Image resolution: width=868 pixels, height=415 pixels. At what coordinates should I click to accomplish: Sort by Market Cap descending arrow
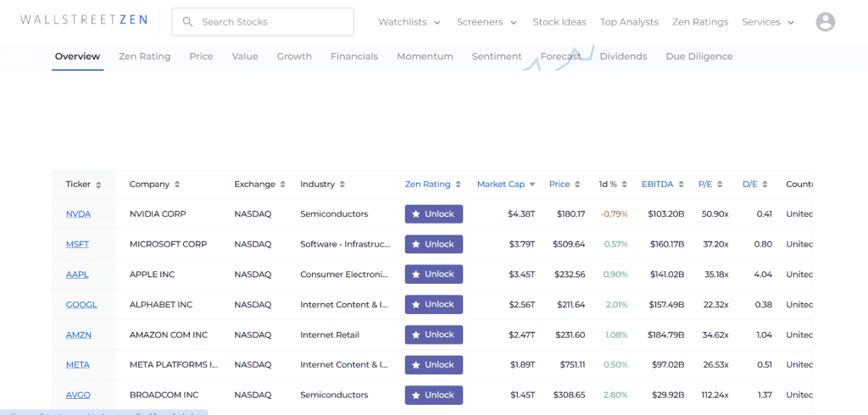click(532, 185)
